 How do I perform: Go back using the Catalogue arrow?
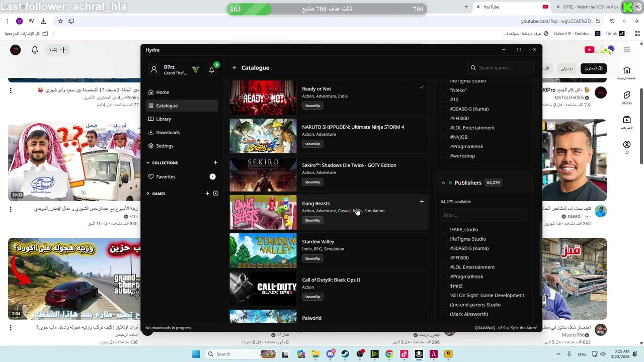tap(234, 67)
